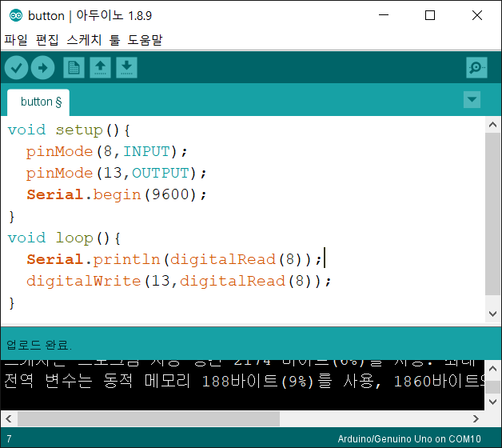This screenshot has height=448, width=502.
Task: Close the Arduino window
Action: tap(477, 15)
